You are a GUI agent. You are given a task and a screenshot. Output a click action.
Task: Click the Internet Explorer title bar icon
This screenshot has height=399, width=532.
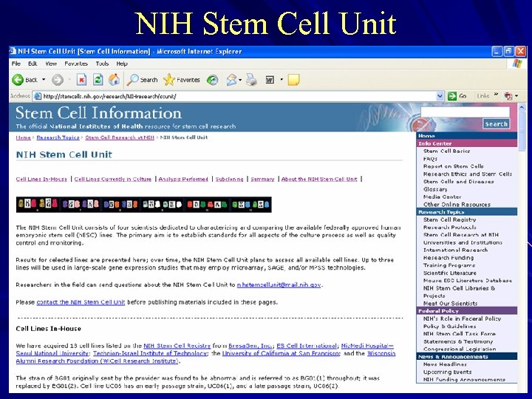coord(13,51)
